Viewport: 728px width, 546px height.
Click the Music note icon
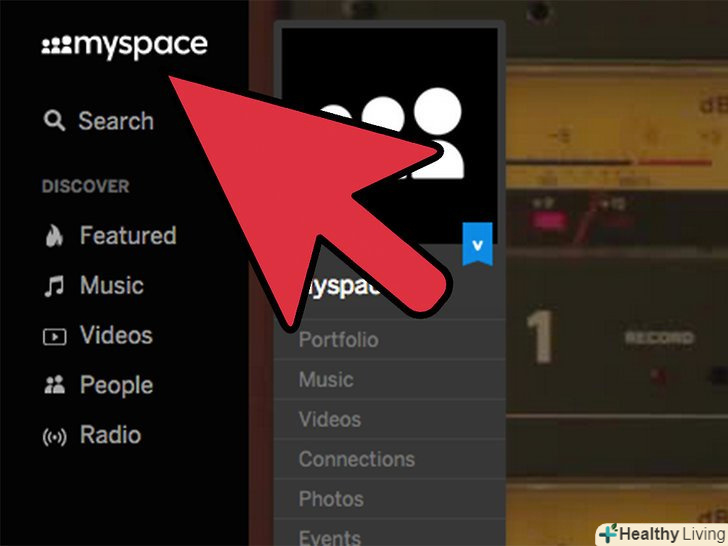pyautogui.click(x=54, y=286)
